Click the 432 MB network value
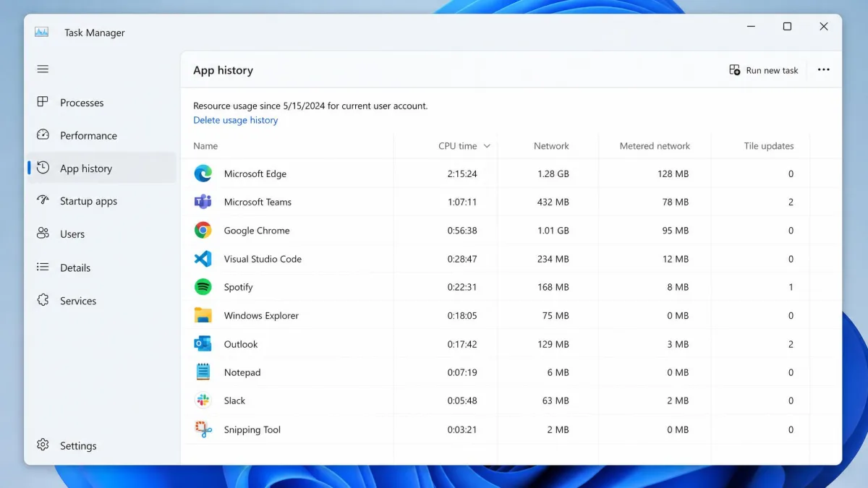 pos(553,202)
